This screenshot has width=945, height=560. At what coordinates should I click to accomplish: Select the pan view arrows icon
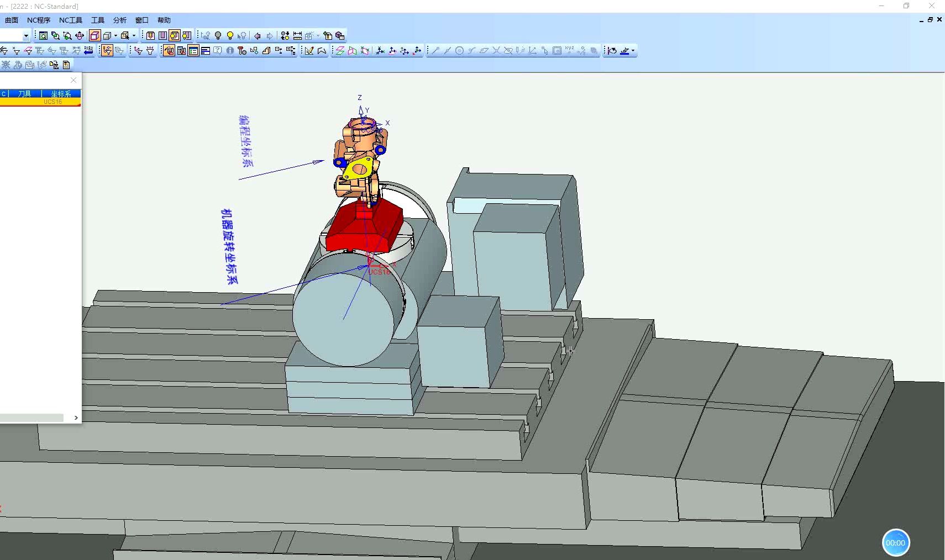coord(80,36)
